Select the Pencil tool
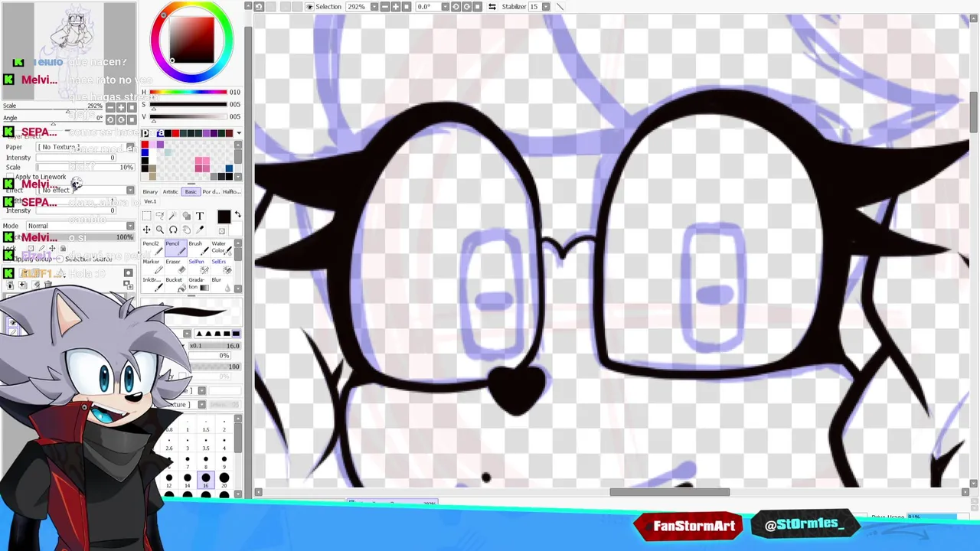 [176, 249]
